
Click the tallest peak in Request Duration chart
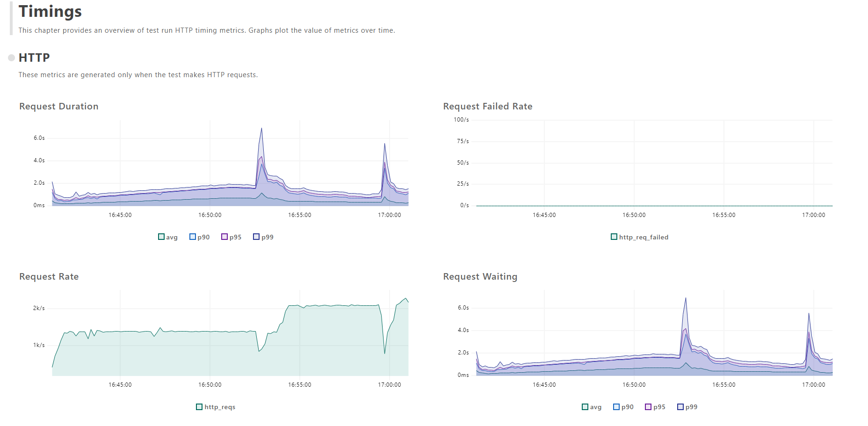[261, 129]
